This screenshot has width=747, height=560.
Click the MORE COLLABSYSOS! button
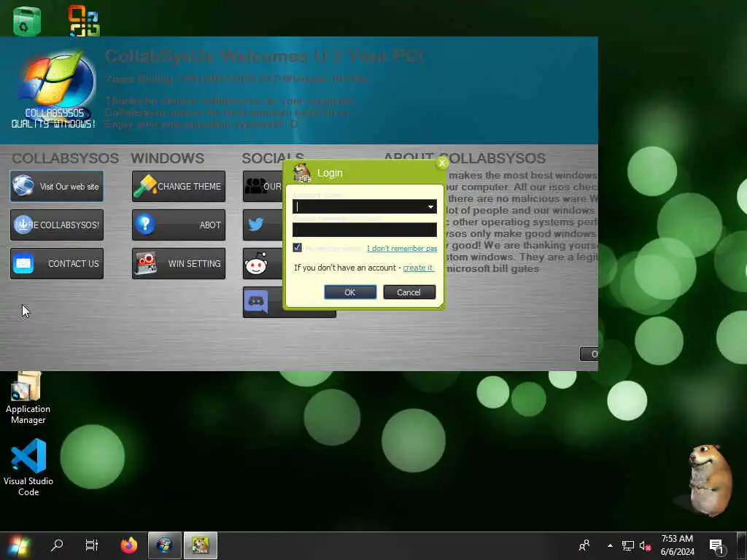click(x=57, y=225)
